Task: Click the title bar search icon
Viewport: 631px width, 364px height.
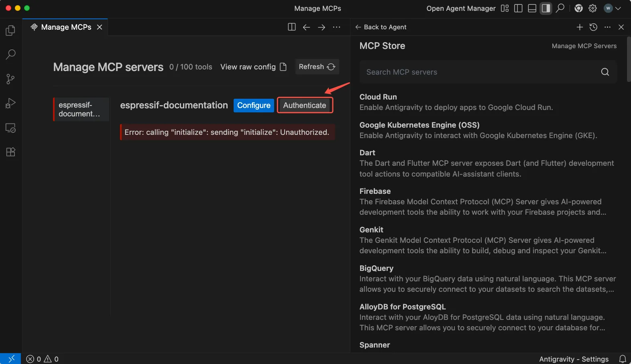Action: pyautogui.click(x=560, y=8)
